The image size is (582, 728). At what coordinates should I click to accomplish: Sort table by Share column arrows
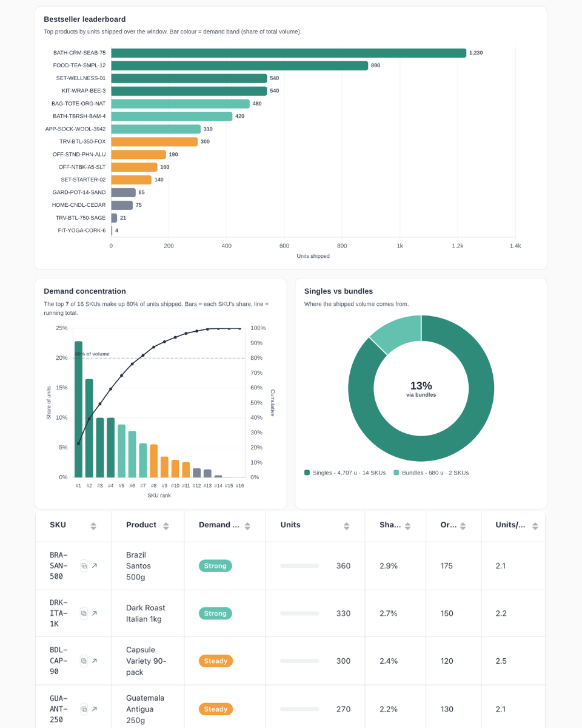pos(407,526)
